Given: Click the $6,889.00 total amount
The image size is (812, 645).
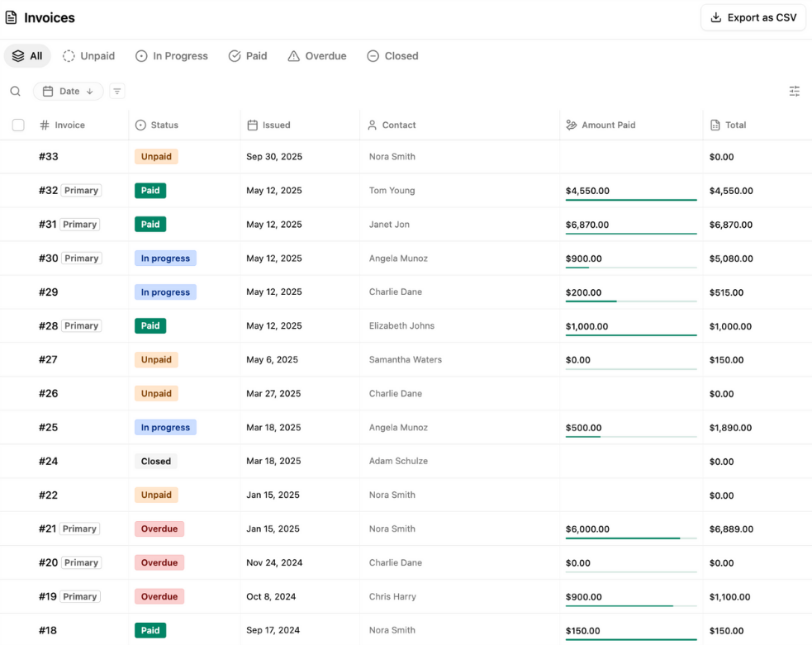Looking at the screenshot, I should (x=731, y=529).
